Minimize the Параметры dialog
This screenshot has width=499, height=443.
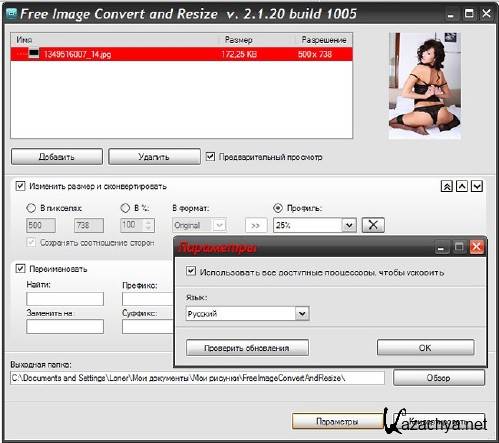pyautogui.click(x=441, y=247)
